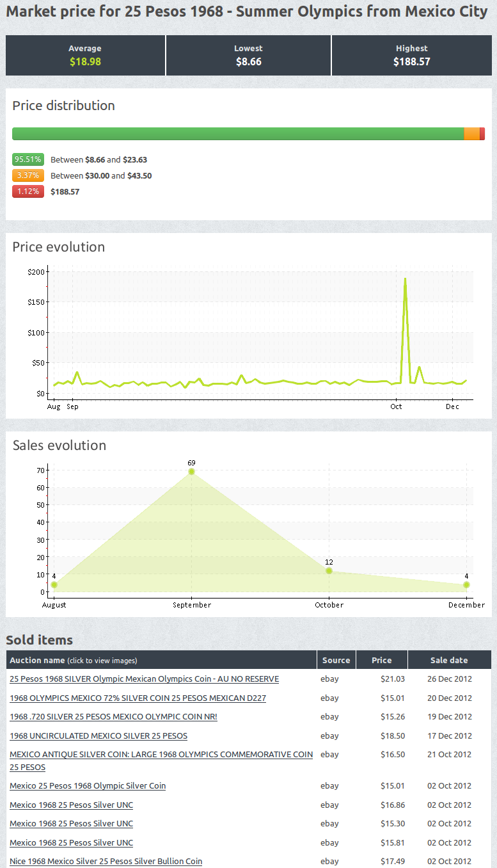Click the '19 Dec 2012' sale date

[x=450, y=716]
